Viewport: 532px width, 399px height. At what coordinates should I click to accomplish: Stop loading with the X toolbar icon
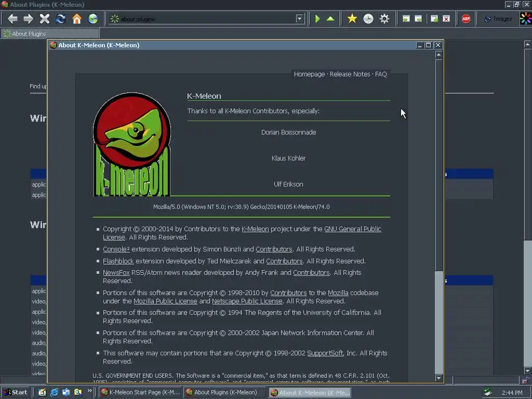[45, 19]
